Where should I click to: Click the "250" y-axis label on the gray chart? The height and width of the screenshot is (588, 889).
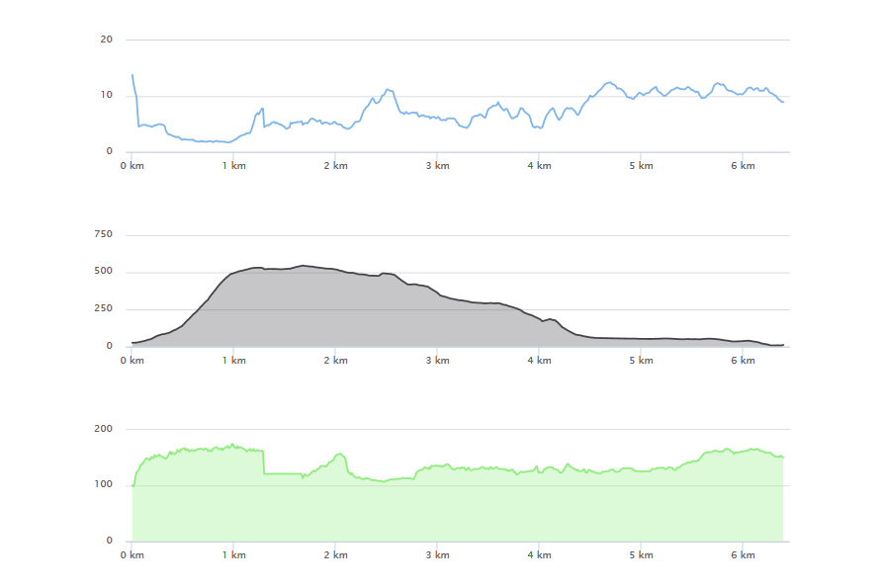click(x=104, y=309)
